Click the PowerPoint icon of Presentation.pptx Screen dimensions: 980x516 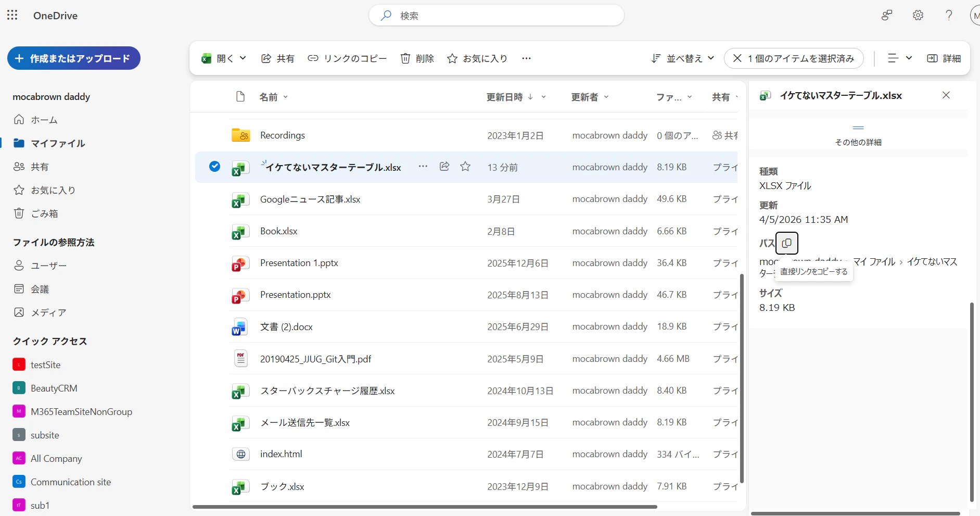click(240, 295)
